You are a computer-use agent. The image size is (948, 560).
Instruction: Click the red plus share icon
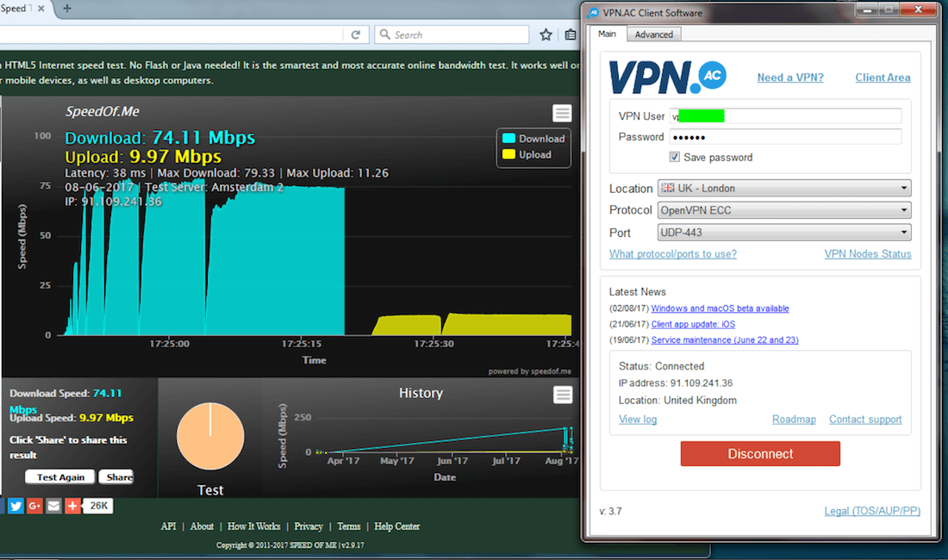point(72,506)
